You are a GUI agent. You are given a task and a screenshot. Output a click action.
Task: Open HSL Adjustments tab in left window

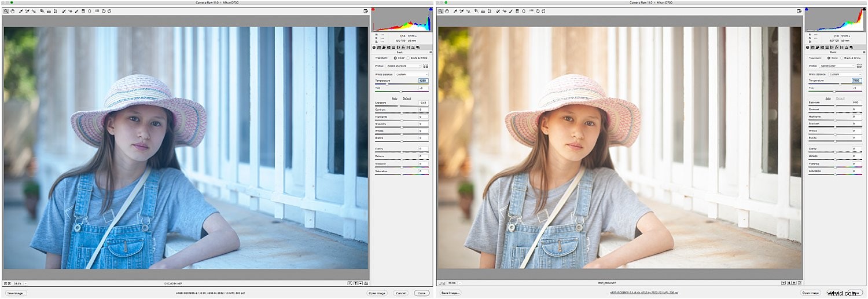(388, 48)
